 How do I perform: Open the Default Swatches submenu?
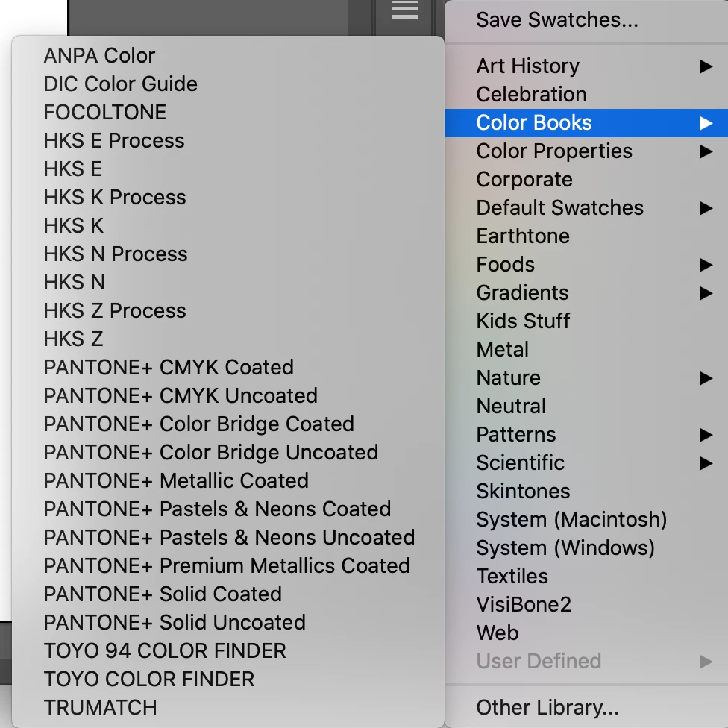tap(586, 208)
